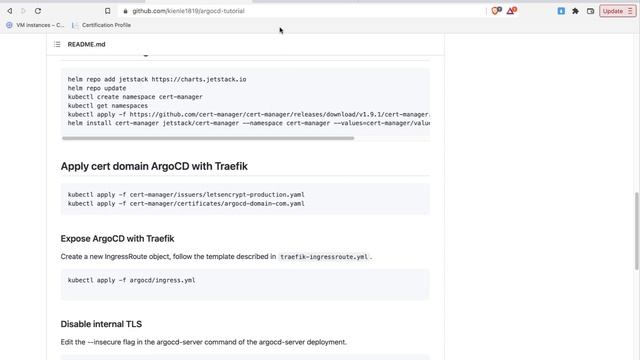640x360 pixels.
Task: Click the address bar URL field
Action: click(x=302, y=11)
